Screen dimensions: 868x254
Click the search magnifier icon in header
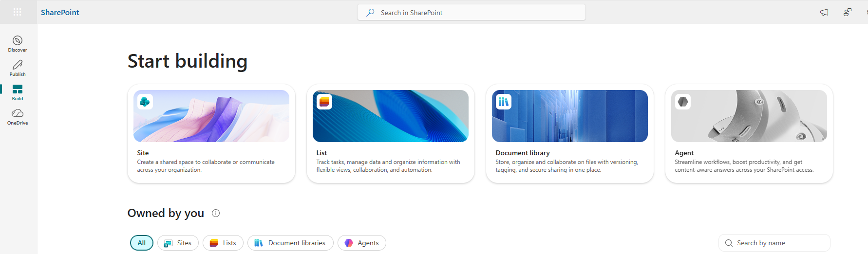[371, 13]
